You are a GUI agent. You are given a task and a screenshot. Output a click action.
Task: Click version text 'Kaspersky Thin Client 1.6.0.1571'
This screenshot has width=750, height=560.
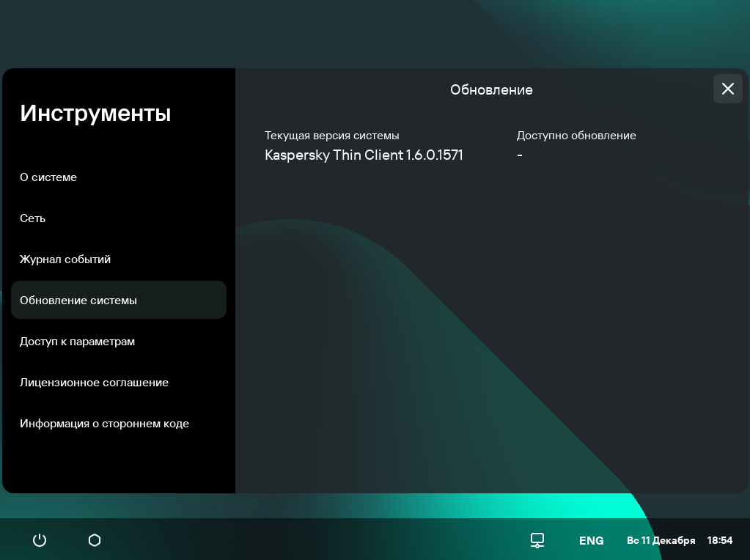coord(364,155)
